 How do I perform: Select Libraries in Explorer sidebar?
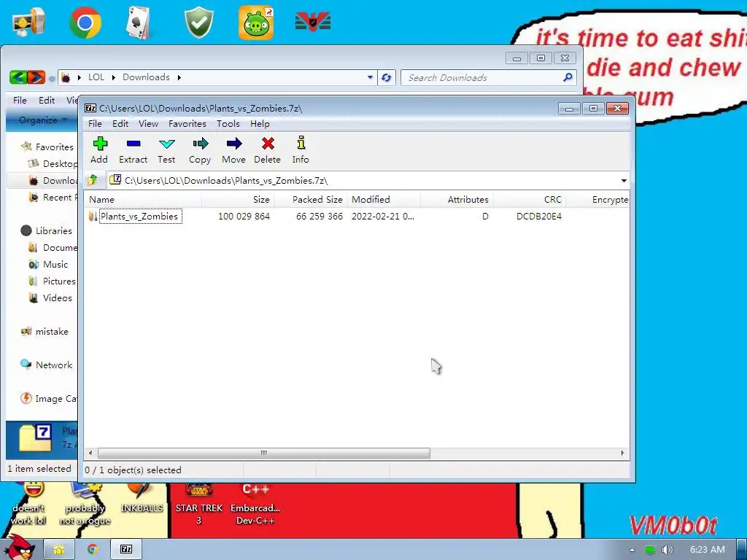(47, 231)
